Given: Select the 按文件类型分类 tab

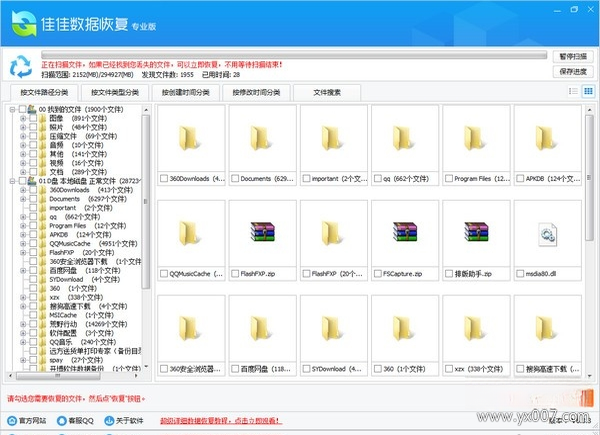Looking at the screenshot, I should pos(115,93).
